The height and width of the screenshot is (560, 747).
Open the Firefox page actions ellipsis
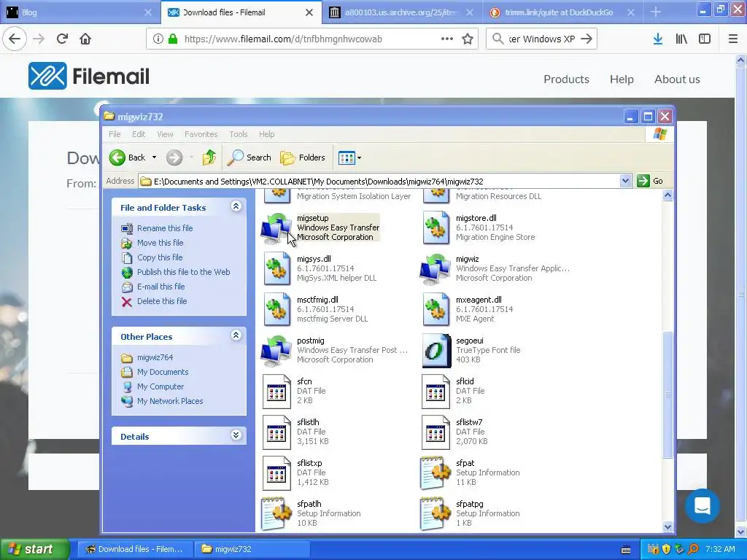[447, 39]
